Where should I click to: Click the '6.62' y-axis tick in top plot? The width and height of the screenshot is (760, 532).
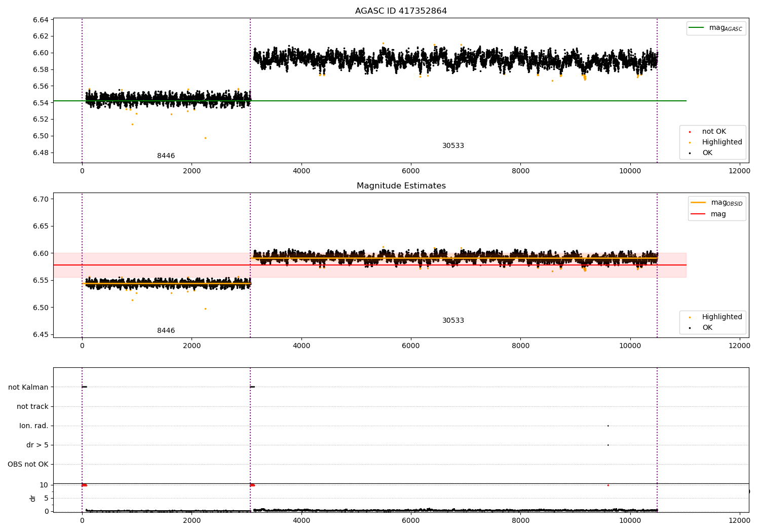tap(41, 36)
